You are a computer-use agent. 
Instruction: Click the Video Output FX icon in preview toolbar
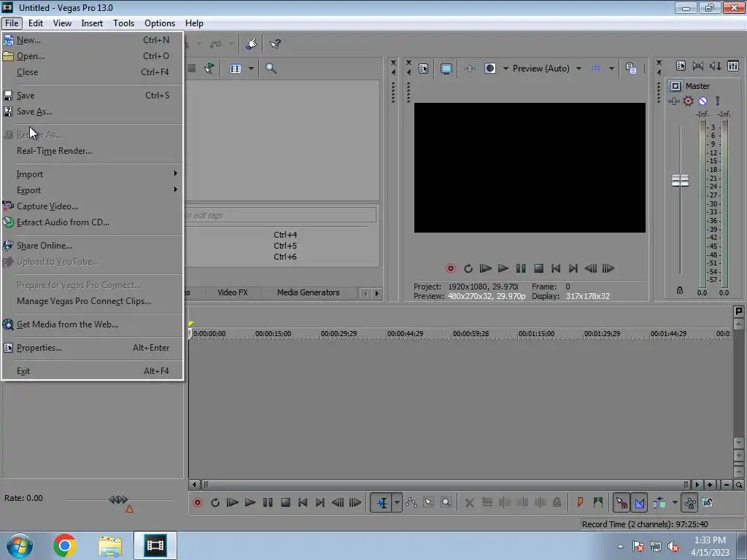click(470, 69)
